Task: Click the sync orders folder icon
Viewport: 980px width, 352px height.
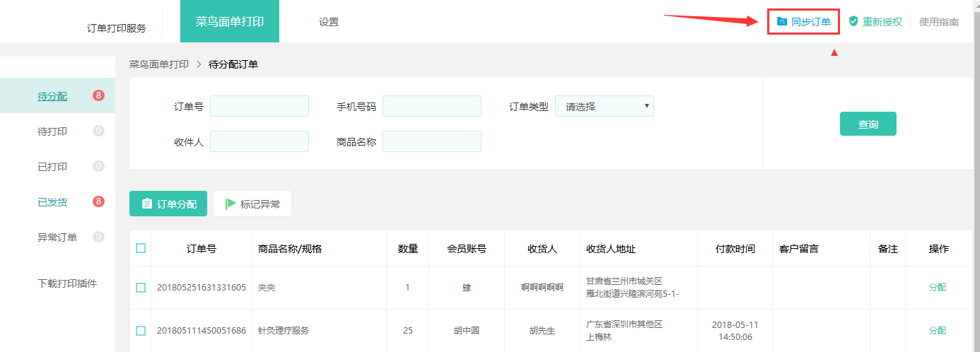Action: coord(781,22)
